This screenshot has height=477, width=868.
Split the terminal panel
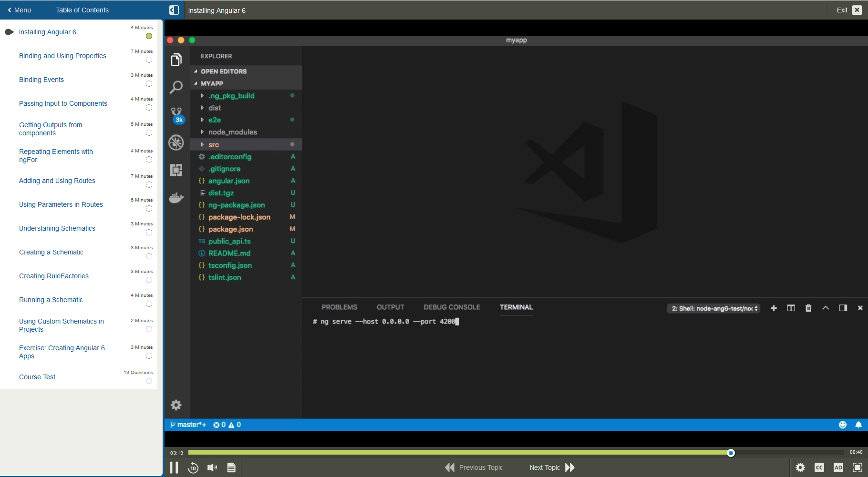(x=791, y=308)
